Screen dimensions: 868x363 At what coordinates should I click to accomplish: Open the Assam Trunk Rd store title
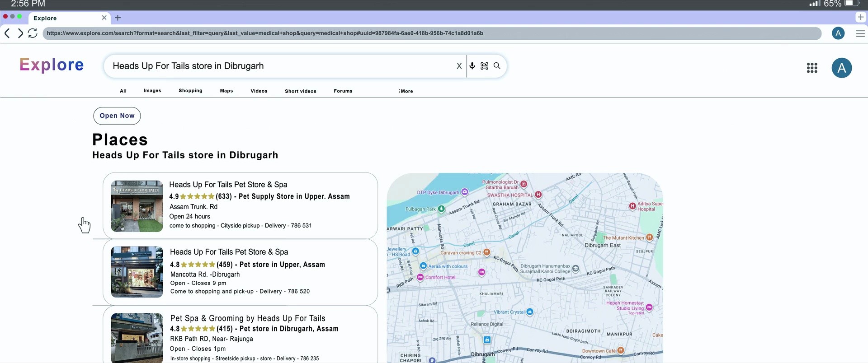[x=228, y=185]
